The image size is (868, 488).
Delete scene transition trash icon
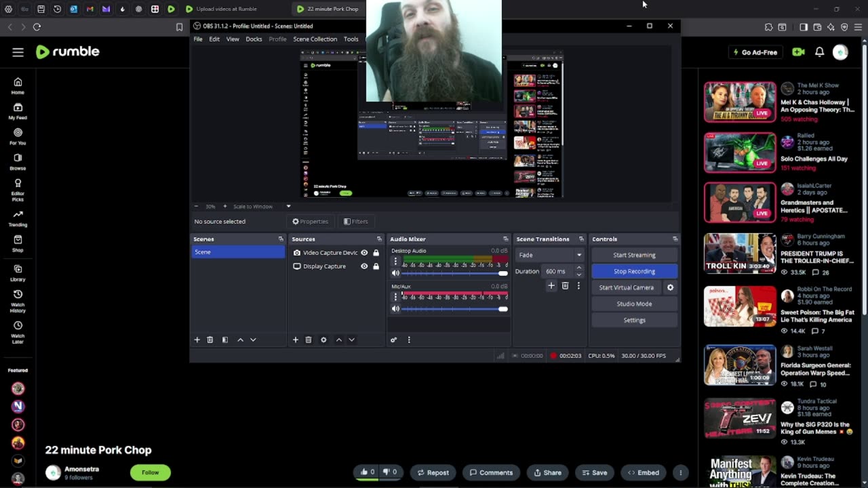coord(565,286)
